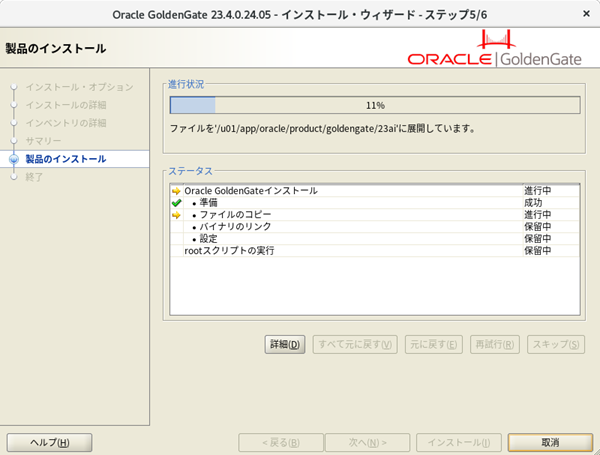Select the インベントリの詳細 step

tap(66, 123)
